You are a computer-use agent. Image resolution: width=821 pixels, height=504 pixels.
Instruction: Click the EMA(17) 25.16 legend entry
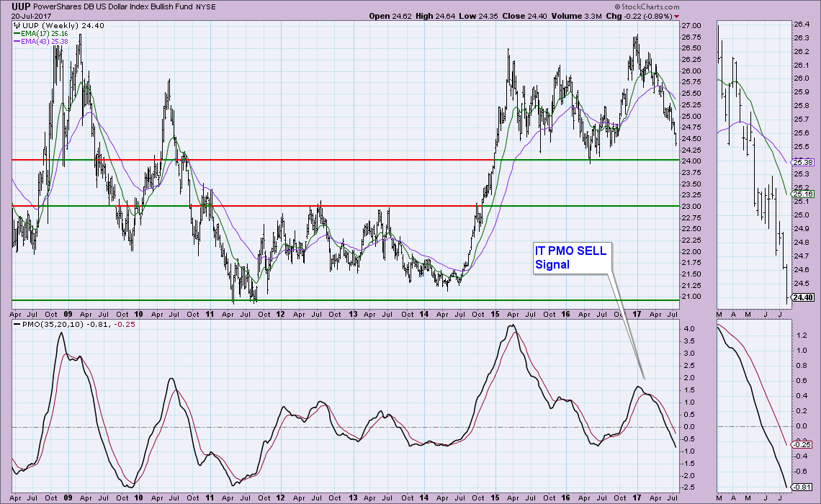pyautogui.click(x=45, y=34)
